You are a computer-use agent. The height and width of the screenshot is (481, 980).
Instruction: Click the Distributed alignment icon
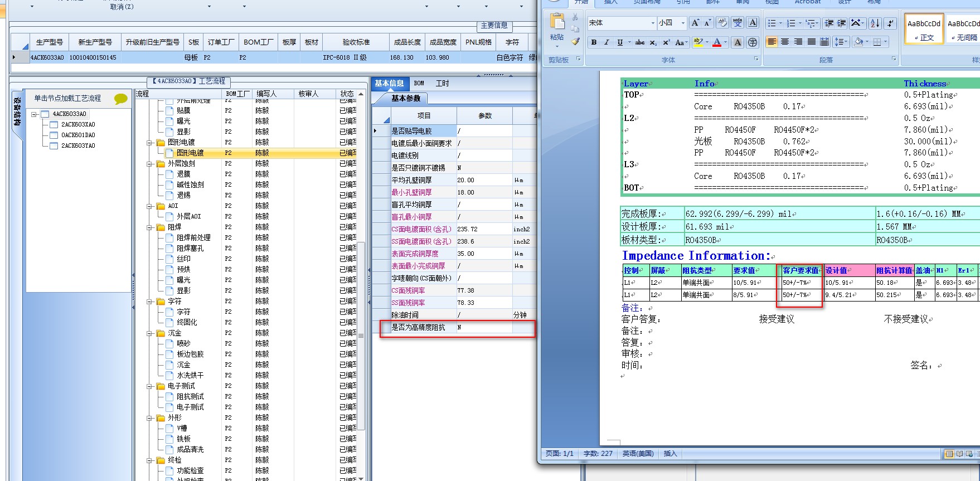824,42
